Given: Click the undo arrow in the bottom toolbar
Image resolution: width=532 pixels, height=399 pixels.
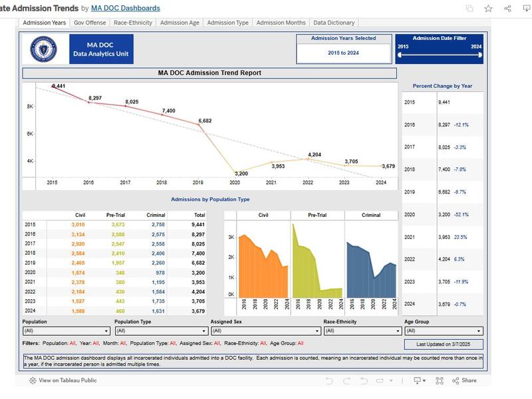Looking at the screenshot, I should 329,380.
